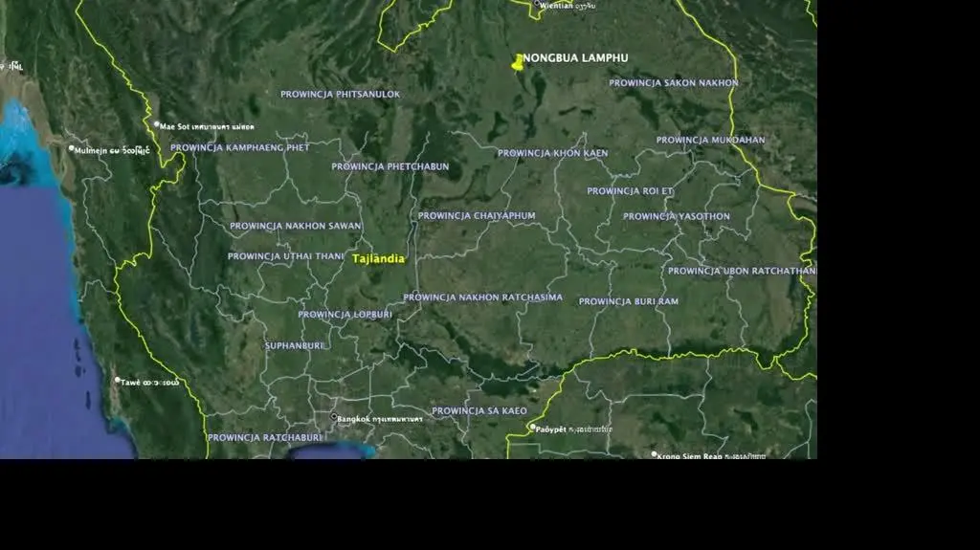Click the Prowincja Phitsanulok label

[x=340, y=95]
